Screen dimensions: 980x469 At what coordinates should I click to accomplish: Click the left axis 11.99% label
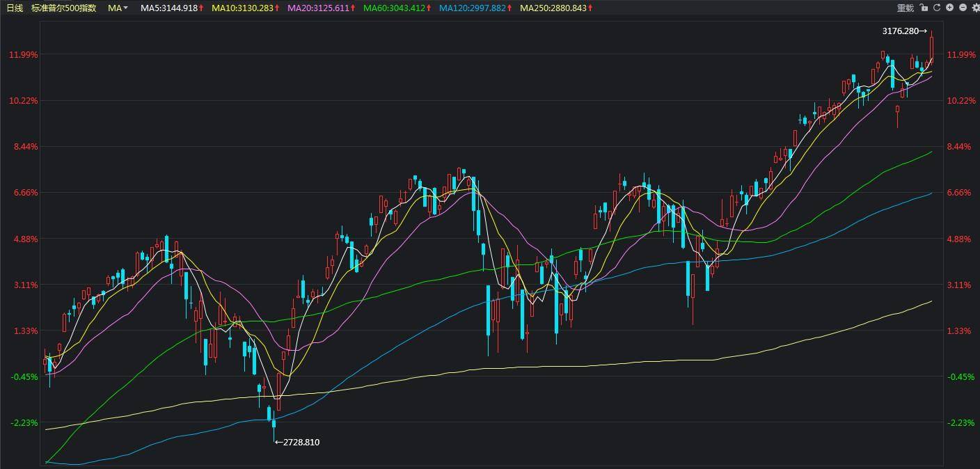24,54
